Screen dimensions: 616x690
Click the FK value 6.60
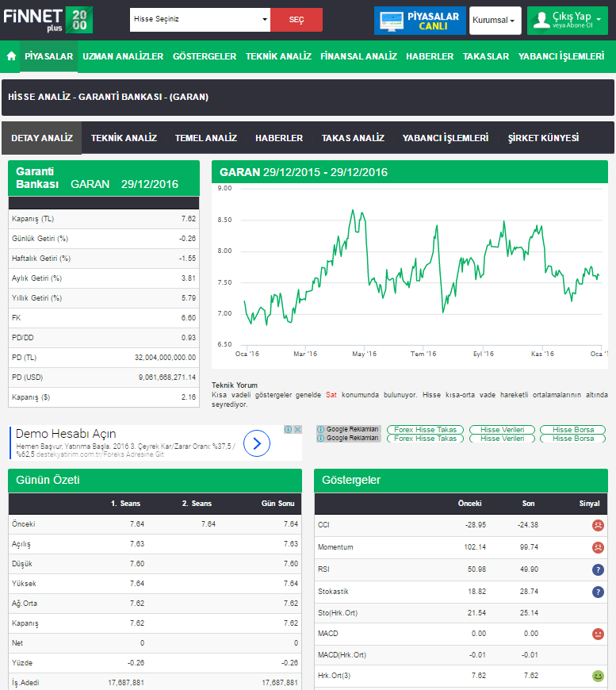coord(189,318)
